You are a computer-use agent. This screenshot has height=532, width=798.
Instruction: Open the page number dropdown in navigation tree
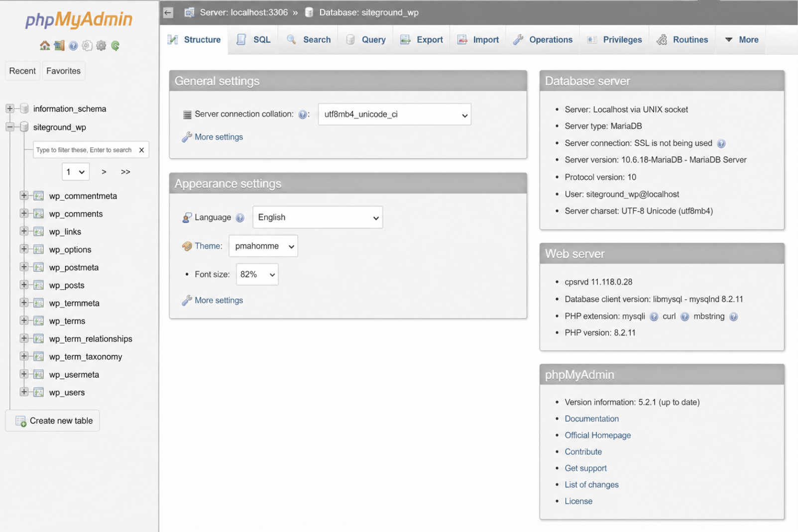[76, 172]
